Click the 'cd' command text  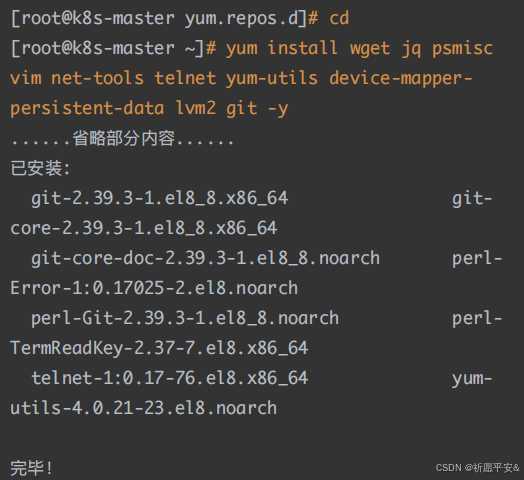coord(339,18)
